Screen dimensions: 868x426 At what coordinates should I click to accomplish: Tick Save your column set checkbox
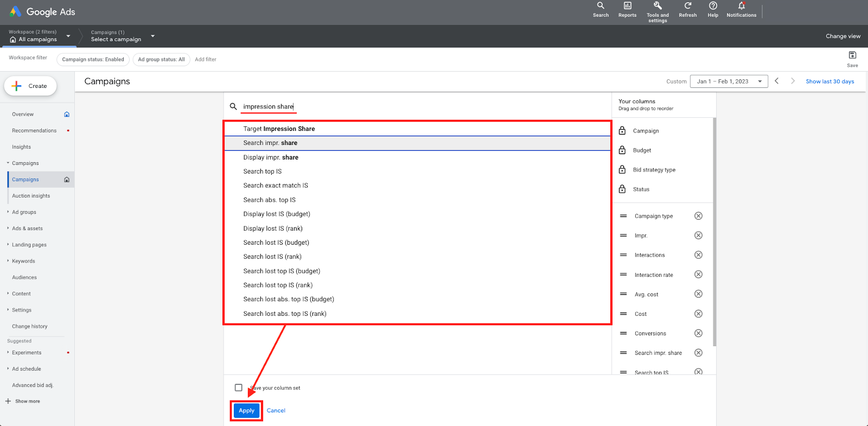pos(238,387)
